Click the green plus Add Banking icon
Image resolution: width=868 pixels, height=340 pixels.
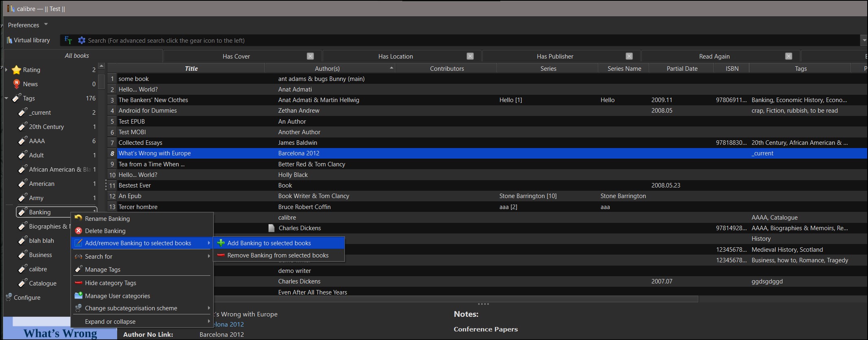pyautogui.click(x=221, y=243)
